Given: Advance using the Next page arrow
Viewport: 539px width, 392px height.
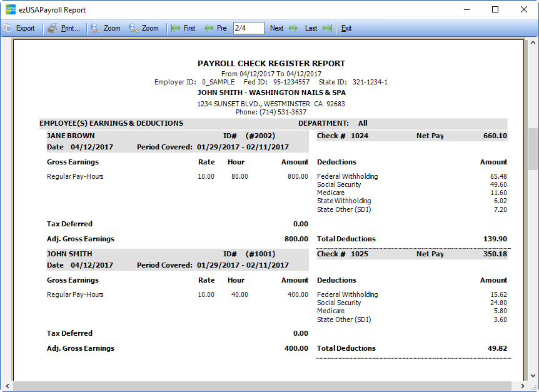Looking at the screenshot, I should point(293,28).
